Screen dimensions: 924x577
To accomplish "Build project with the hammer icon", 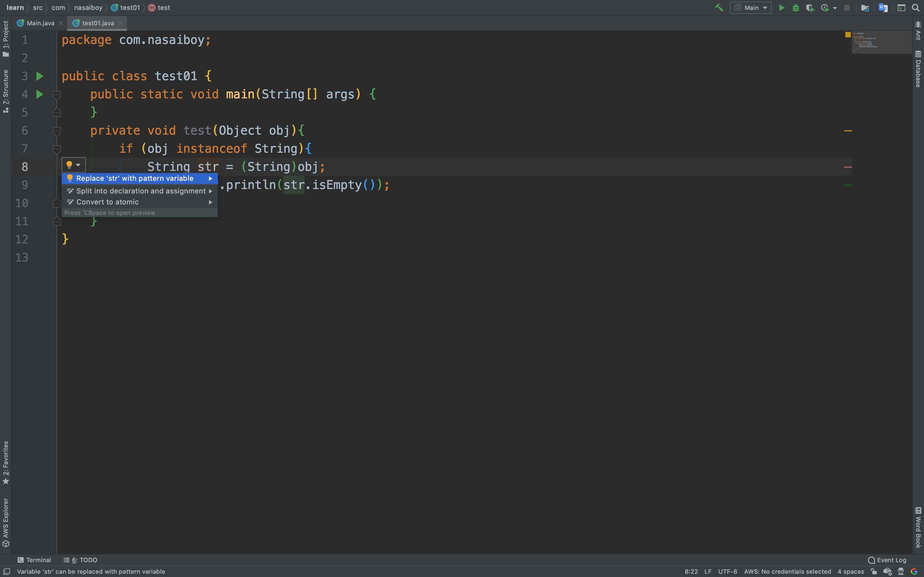I will click(x=719, y=8).
